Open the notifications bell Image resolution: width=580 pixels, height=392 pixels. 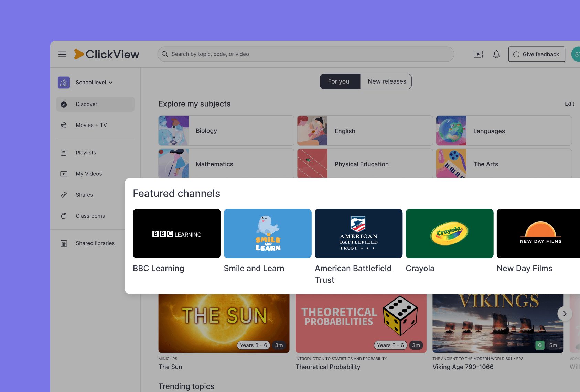[x=496, y=54]
